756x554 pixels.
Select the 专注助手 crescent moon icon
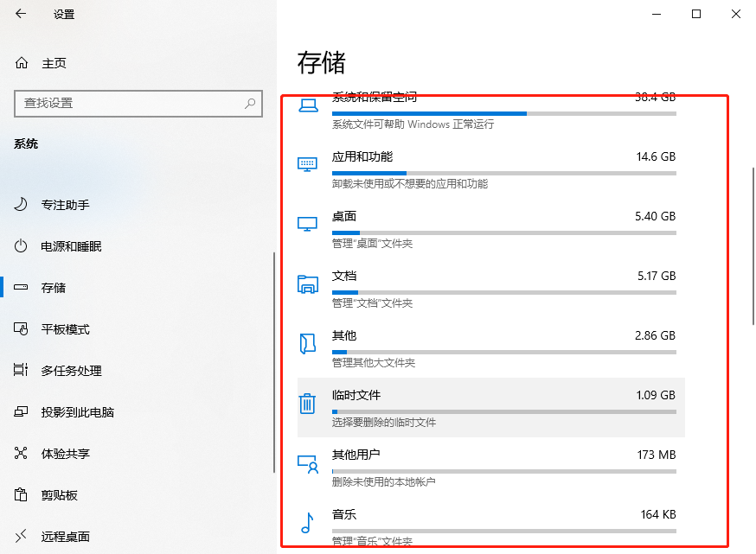[x=20, y=205]
